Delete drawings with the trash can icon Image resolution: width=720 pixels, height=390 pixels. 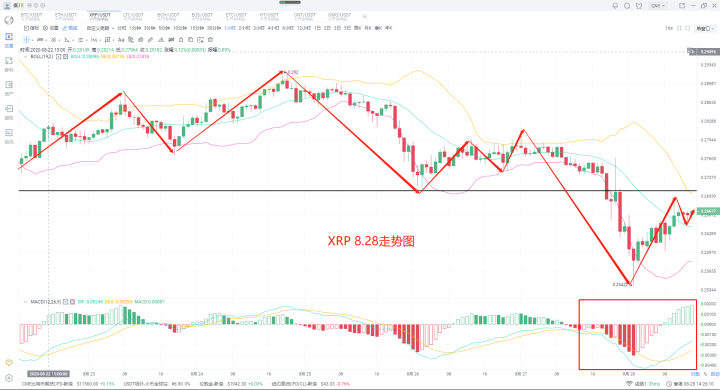pos(210,40)
